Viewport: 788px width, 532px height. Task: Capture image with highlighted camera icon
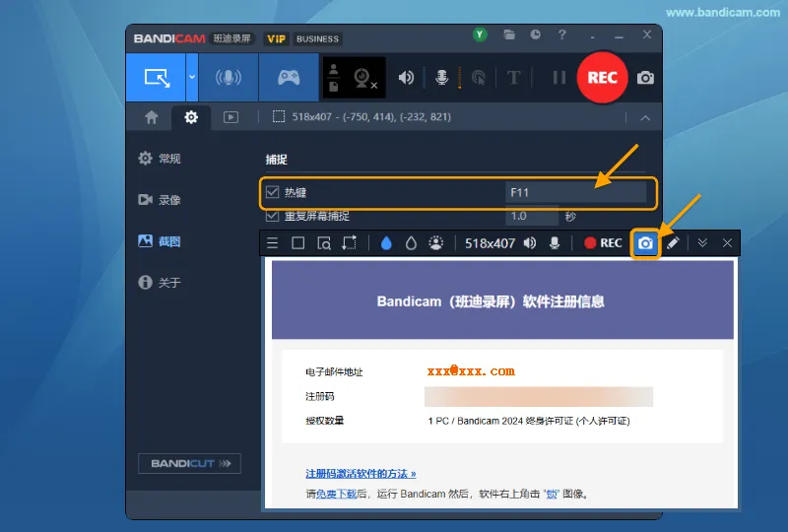coord(645,243)
